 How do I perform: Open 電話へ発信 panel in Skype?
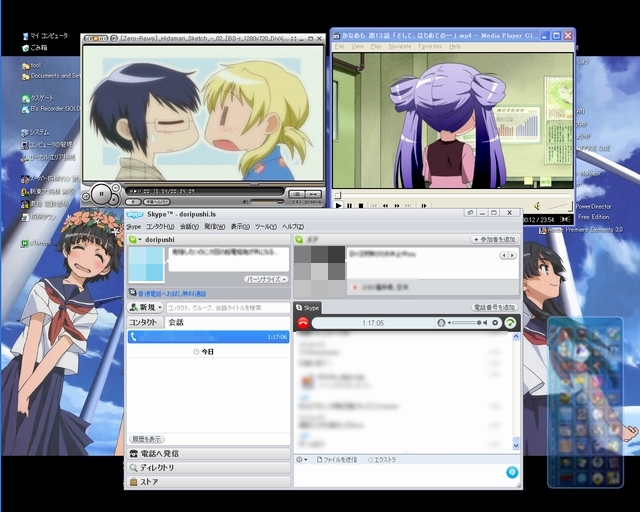(x=209, y=454)
